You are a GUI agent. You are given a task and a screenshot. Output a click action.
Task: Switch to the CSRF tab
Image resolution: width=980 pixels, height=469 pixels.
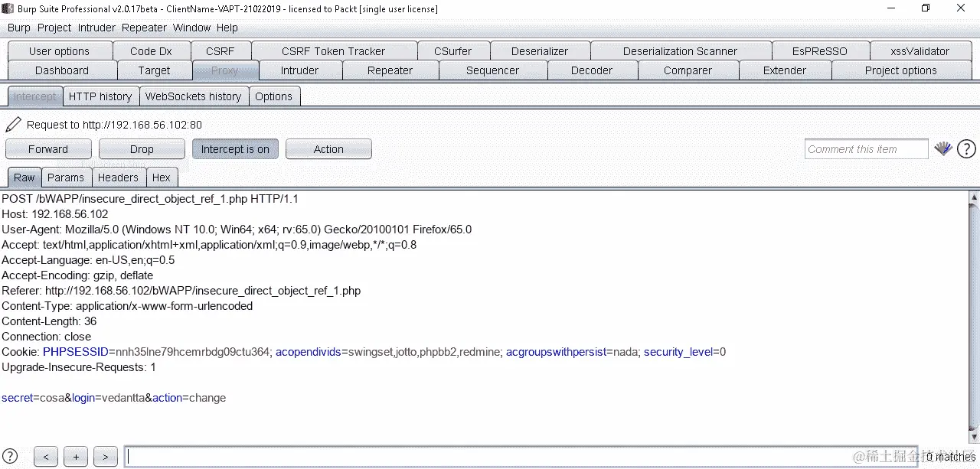coord(220,51)
